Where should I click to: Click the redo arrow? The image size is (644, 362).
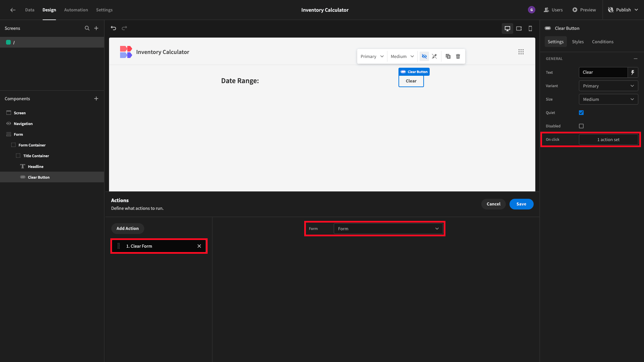click(x=124, y=28)
